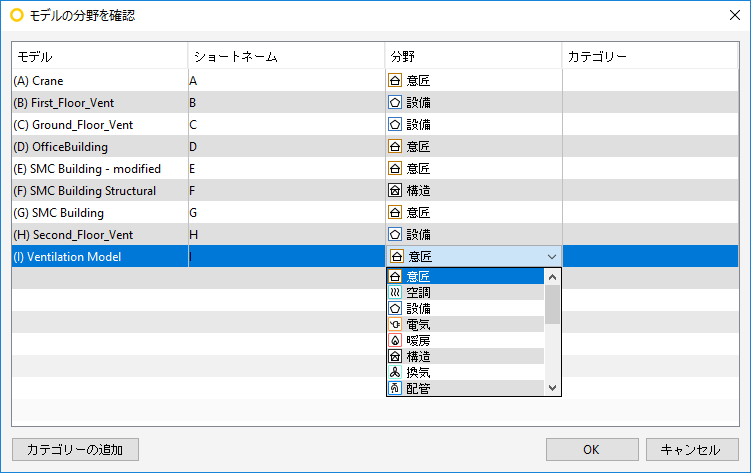This screenshot has height=473, width=751.
Task: Sort by the モデル column header
Action: click(100, 56)
